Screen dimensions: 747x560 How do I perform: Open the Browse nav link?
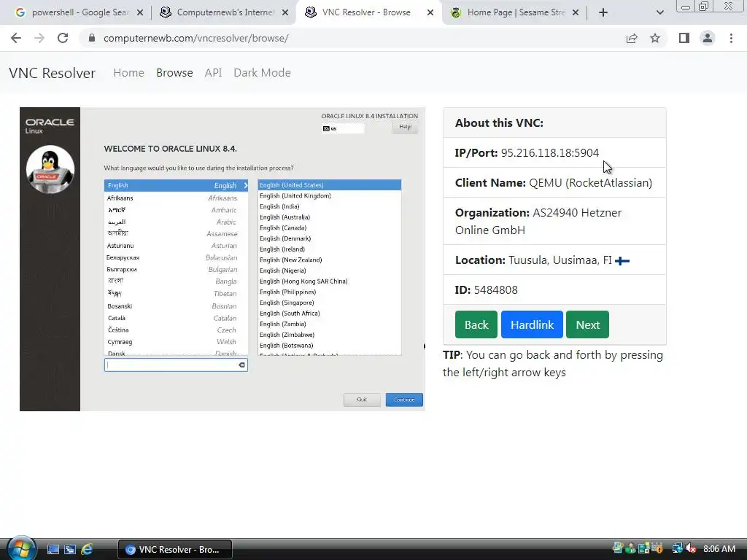[x=174, y=73]
